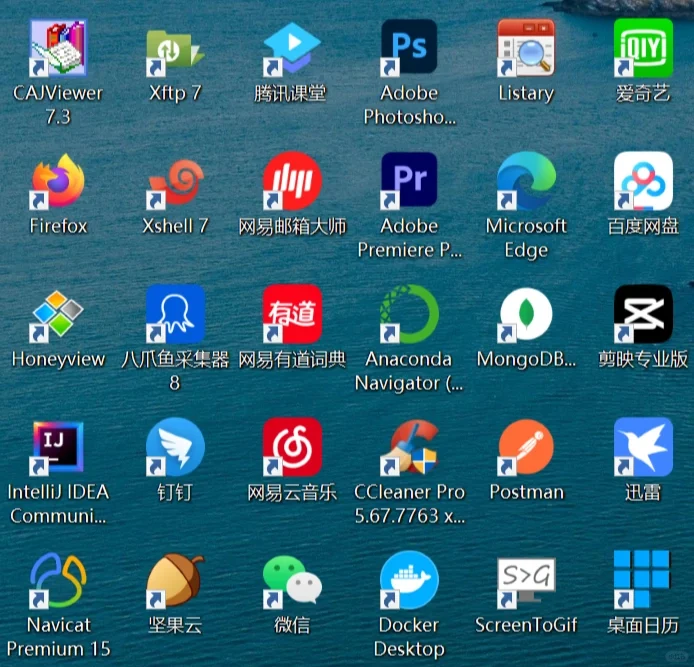This screenshot has height=667, width=694.
Task: Select the Navicat Premium 15 icon
Action: click(x=58, y=580)
